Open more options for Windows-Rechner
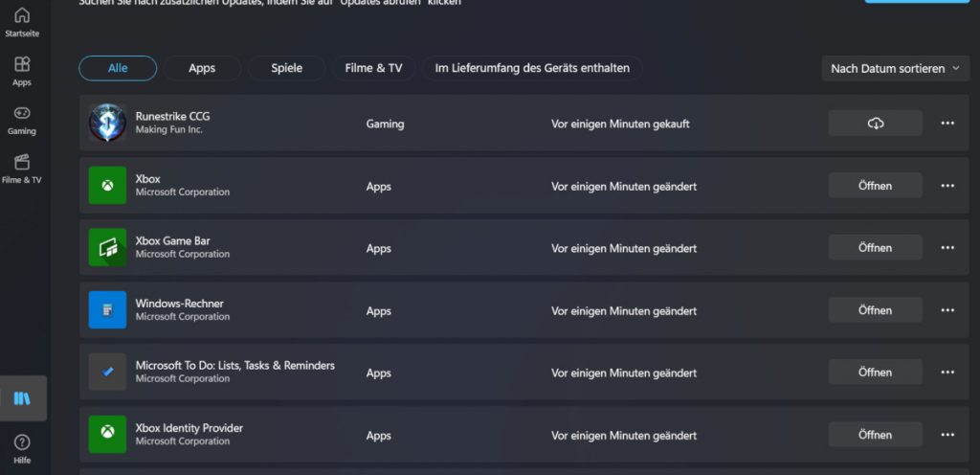 click(947, 310)
